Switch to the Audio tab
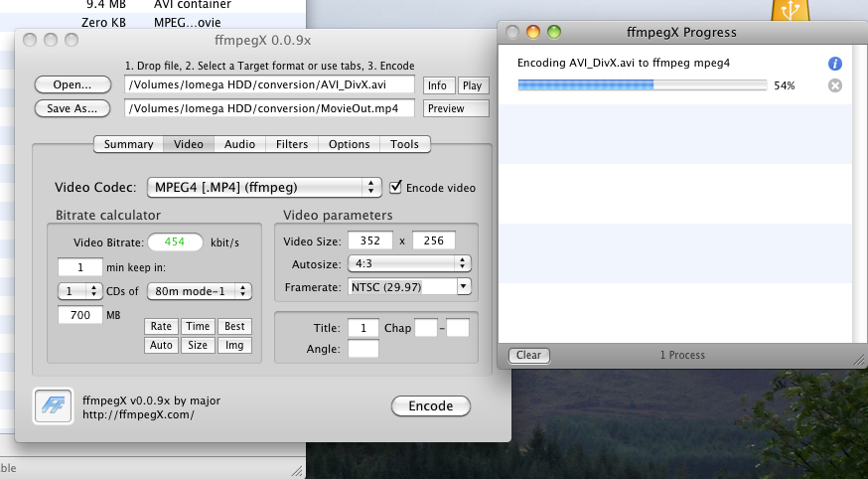Image resolution: width=868 pixels, height=479 pixels. (239, 144)
